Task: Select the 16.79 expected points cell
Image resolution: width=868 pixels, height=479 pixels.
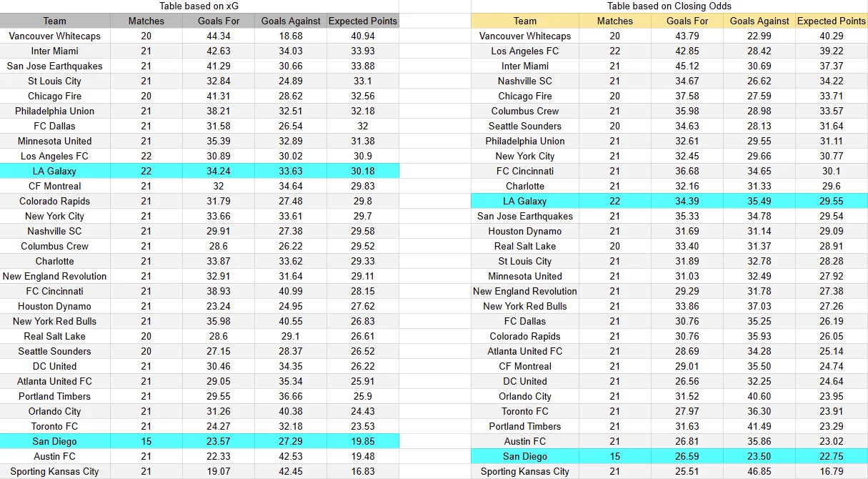Action: [832, 471]
